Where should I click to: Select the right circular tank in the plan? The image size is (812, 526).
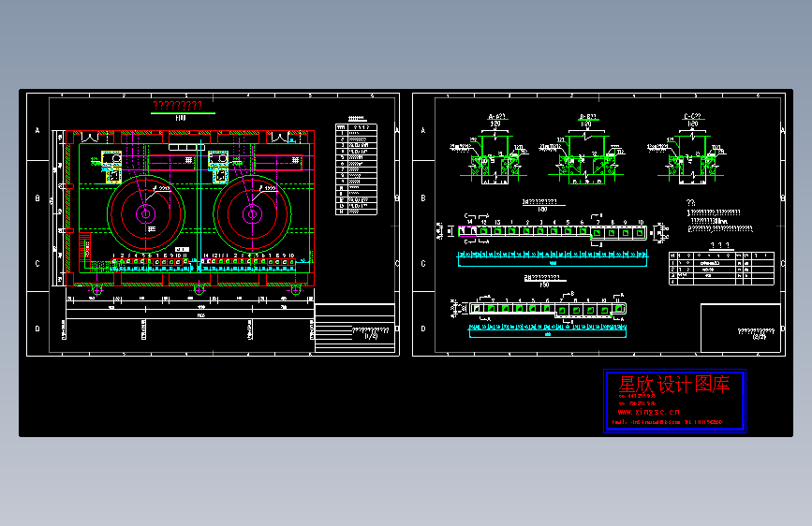(x=252, y=213)
